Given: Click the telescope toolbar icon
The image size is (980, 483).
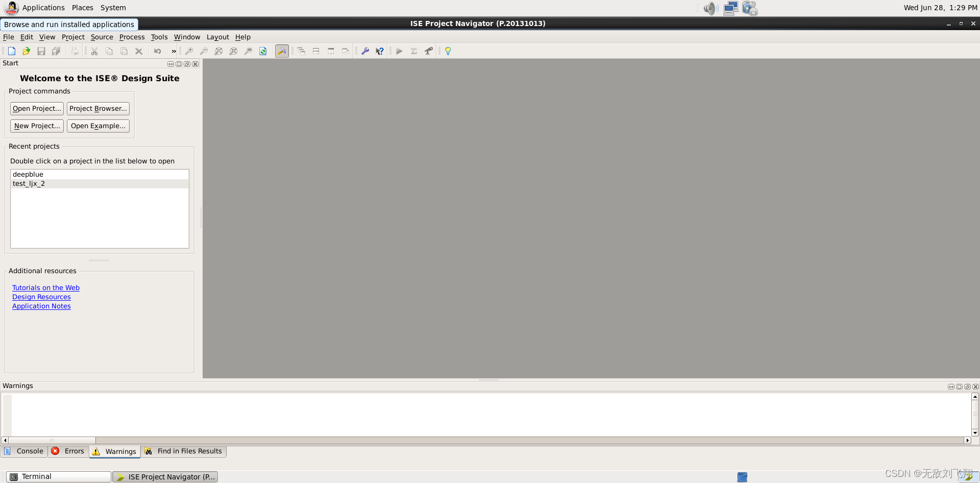Looking at the screenshot, I should tap(429, 51).
